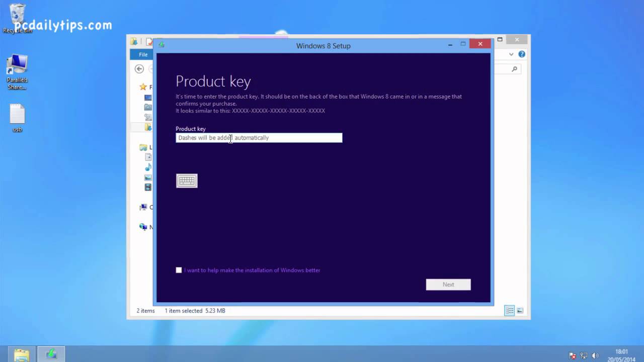This screenshot has width=644, height=362.
Task: Open the File tab in File Explorer
Action: (x=143, y=54)
